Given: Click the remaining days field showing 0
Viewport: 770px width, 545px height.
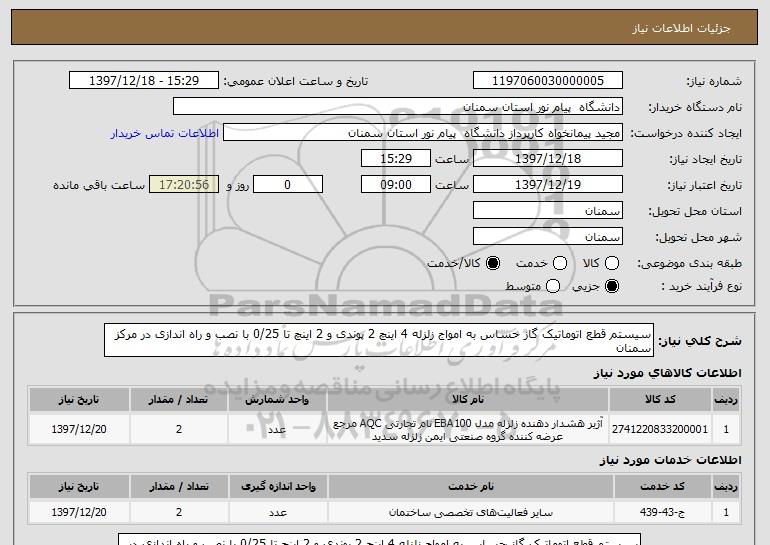Looking at the screenshot, I should (288, 185).
